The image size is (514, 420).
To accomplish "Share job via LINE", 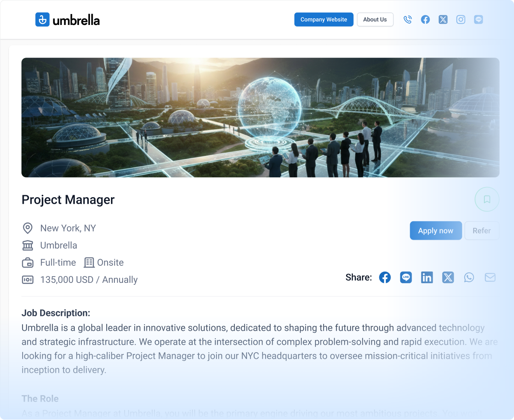I will [406, 277].
